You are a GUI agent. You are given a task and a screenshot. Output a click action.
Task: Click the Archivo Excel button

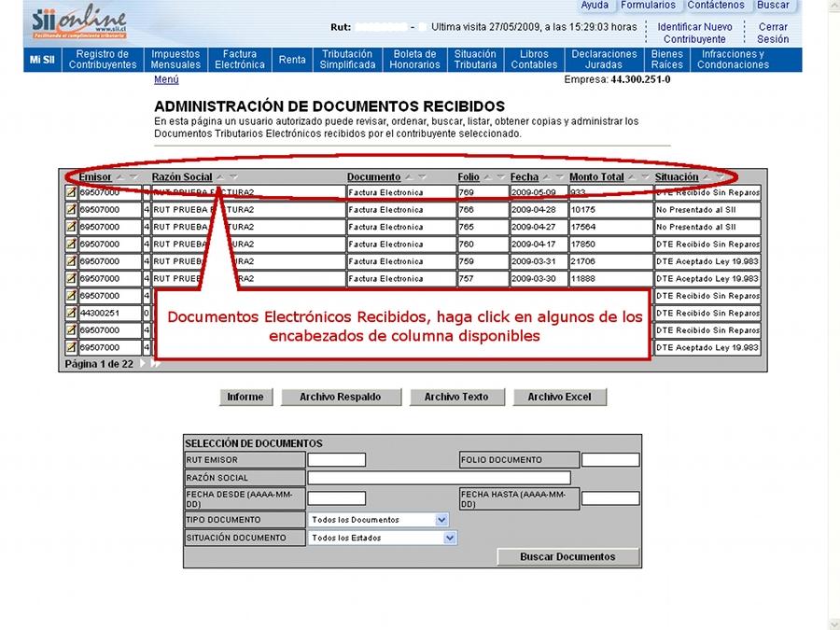click(559, 397)
